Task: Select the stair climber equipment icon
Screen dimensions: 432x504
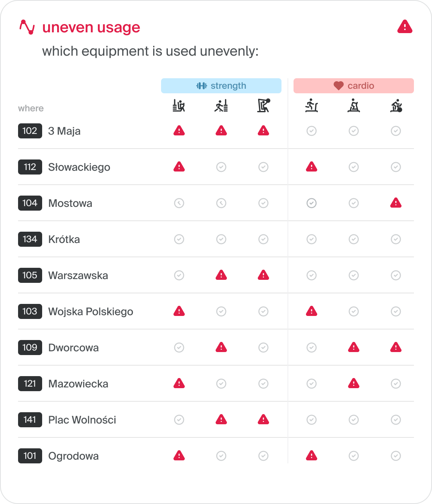Action: click(354, 106)
